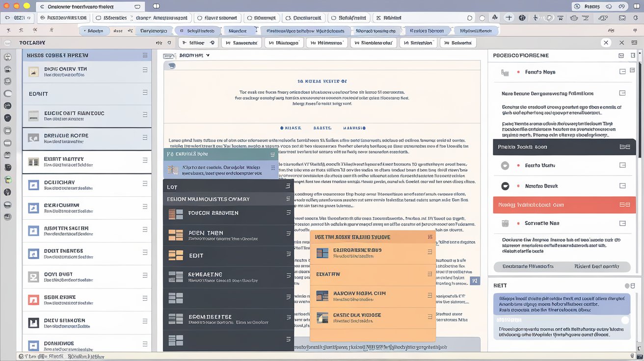The width and height of the screenshot is (644, 361).
Task: Click the layout icon next to FOUCCH RABBNTEN
Action: tap(175, 214)
